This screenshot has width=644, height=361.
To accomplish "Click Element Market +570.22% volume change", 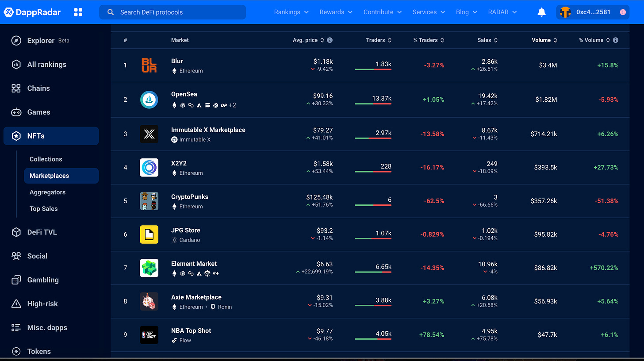I will (604, 268).
